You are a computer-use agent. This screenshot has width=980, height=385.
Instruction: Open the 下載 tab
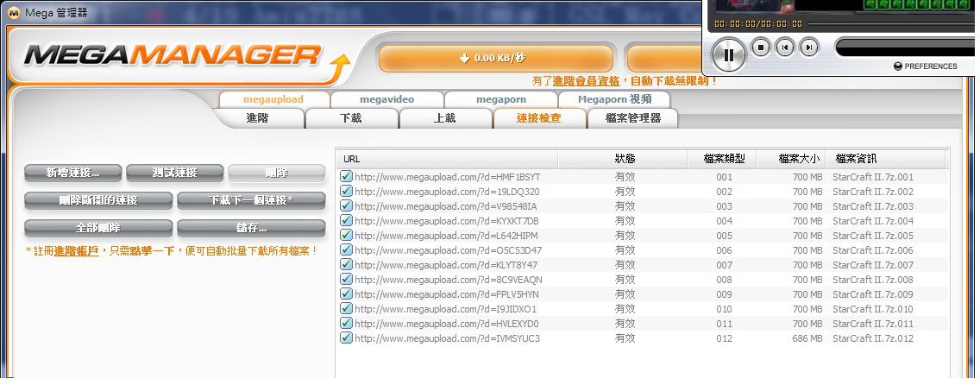pos(351,117)
